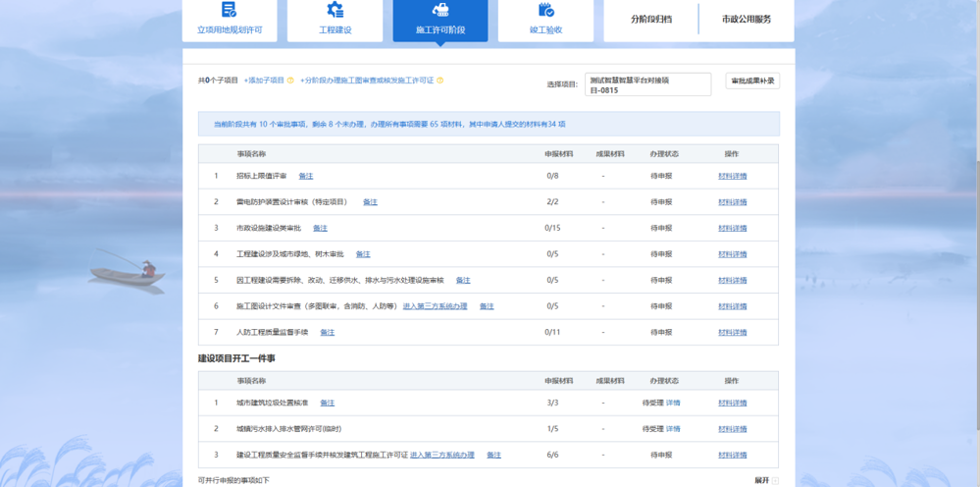Switch to 分阶段归档 tab
Image resolution: width=980 pixels, height=487 pixels.
coord(650,19)
